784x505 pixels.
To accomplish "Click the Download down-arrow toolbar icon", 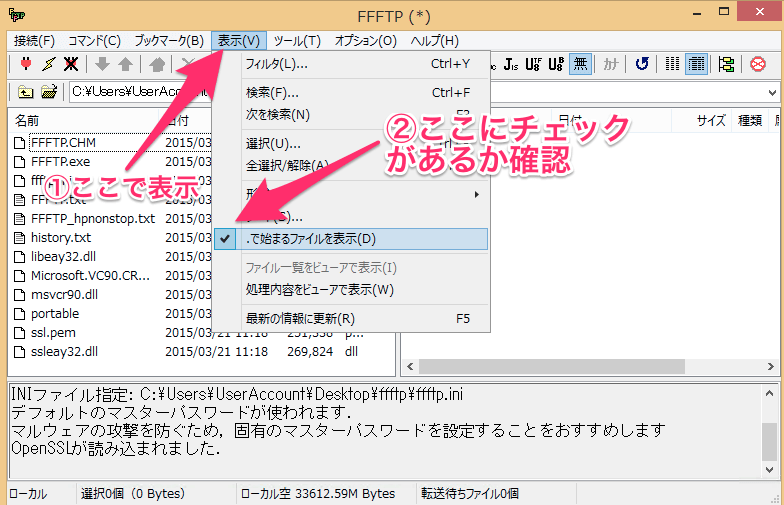I will 102,64.
